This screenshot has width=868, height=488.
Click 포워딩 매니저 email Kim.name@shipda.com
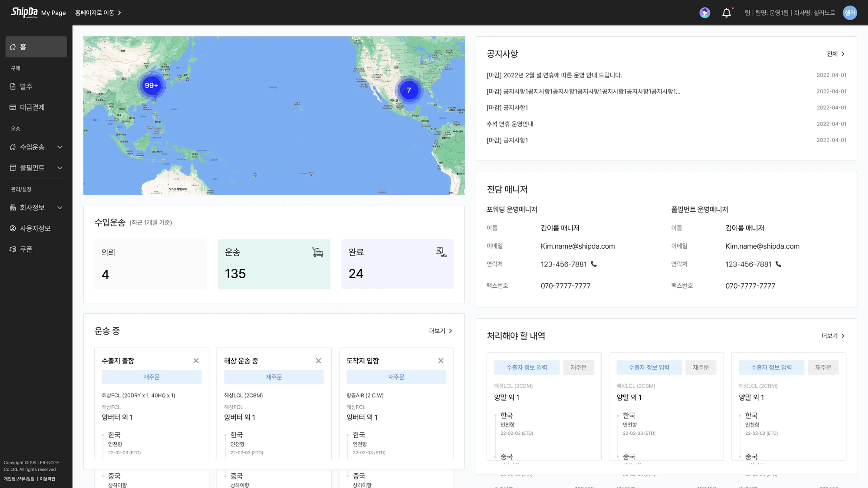point(578,246)
